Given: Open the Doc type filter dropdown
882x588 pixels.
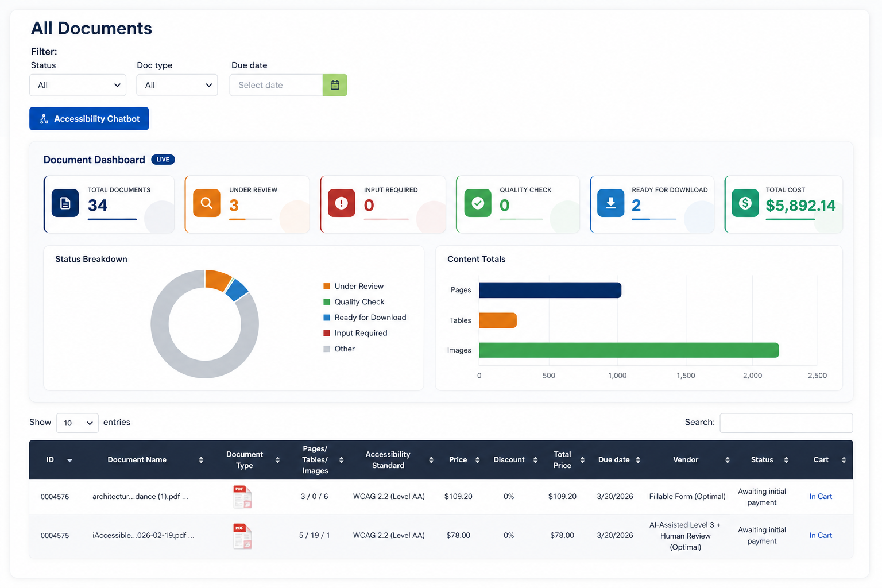Looking at the screenshot, I should (177, 85).
